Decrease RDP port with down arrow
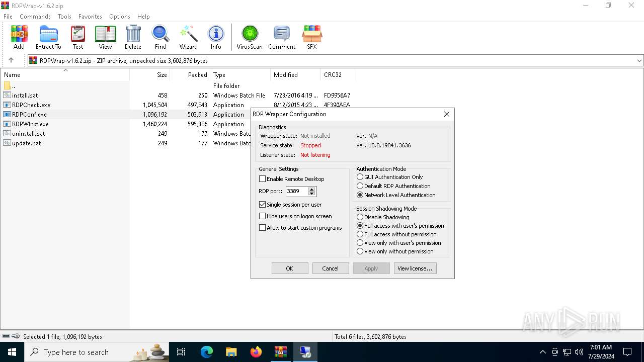The height and width of the screenshot is (362, 644). pyautogui.click(x=311, y=194)
